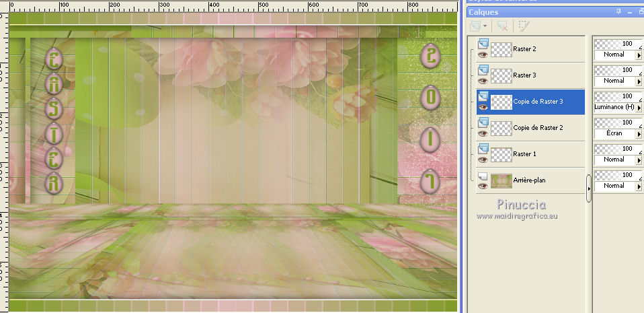Open the Écran blend mode dropdown
The height and width of the screenshot is (313, 644).
639,134
